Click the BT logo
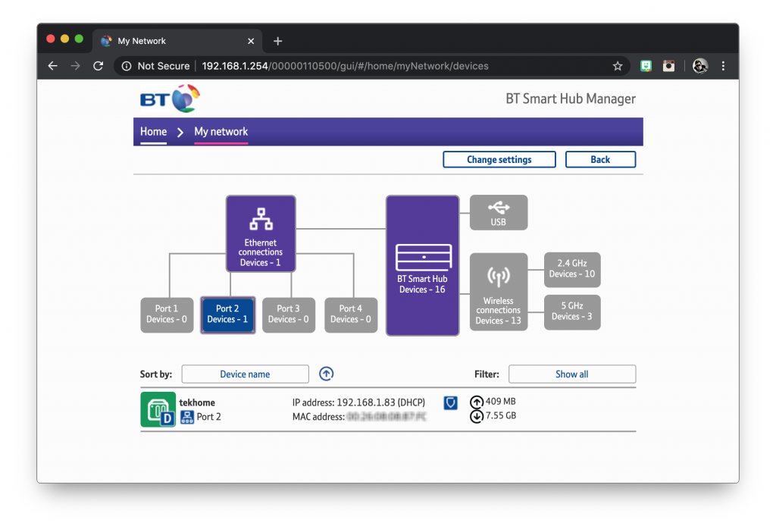 170,99
